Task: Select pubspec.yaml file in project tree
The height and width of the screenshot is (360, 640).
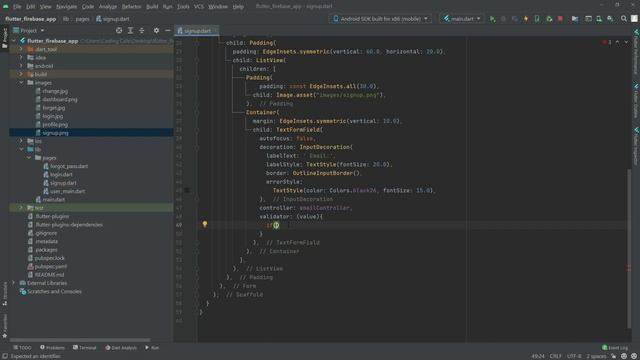Action: coord(51,266)
